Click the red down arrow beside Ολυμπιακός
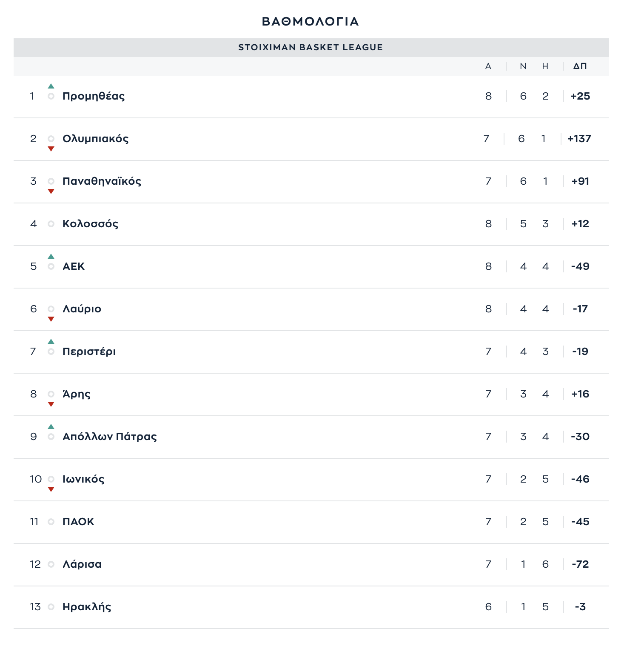 pyautogui.click(x=51, y=149)
